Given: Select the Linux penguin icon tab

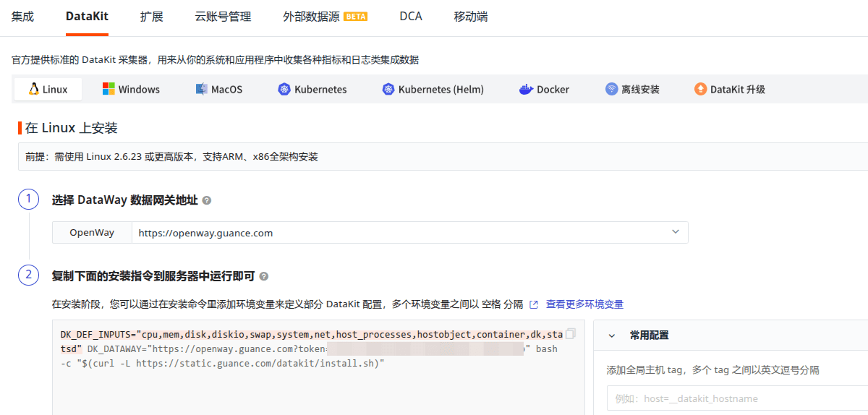Looking at the screenshot, I should (x=33, y=90).
